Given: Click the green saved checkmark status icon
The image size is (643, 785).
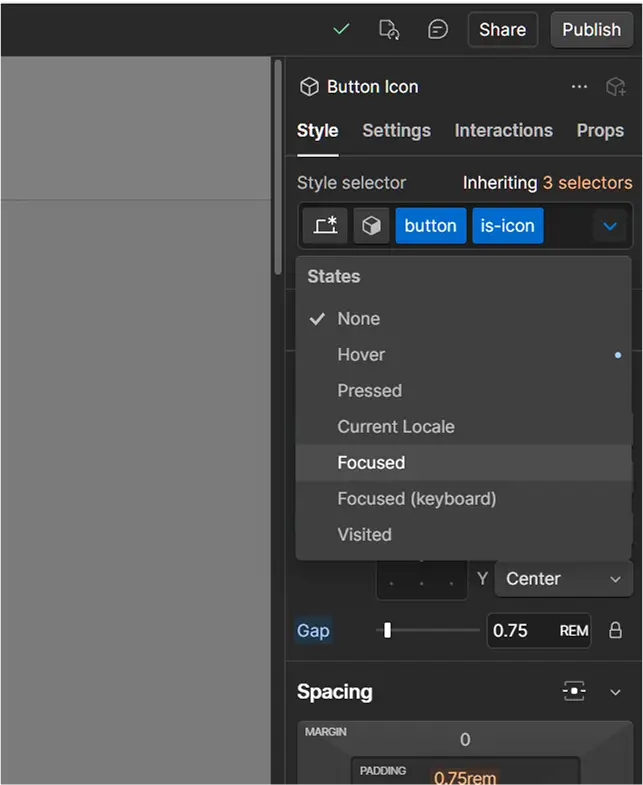Looking at the screenshot, I should (341, 29).
